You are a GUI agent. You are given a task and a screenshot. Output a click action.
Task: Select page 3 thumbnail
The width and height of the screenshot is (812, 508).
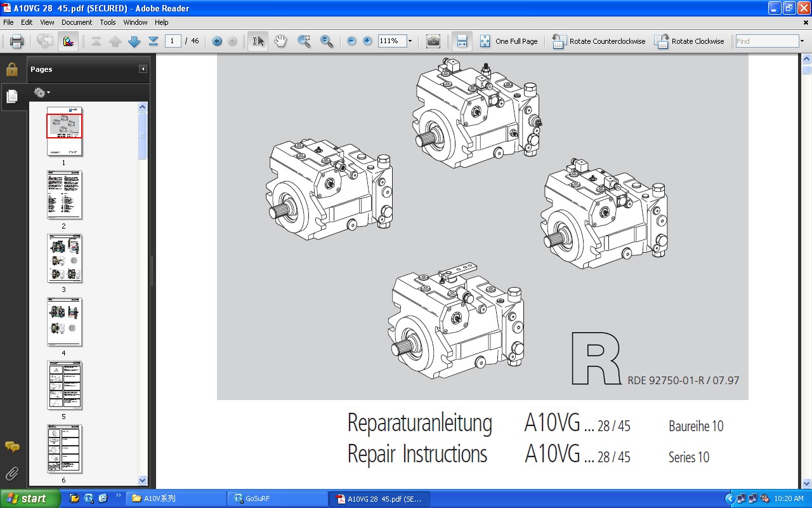[65, 258]
